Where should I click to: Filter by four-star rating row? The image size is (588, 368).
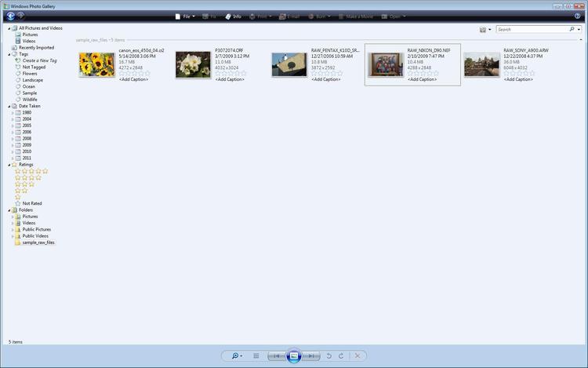click(28, 177)
